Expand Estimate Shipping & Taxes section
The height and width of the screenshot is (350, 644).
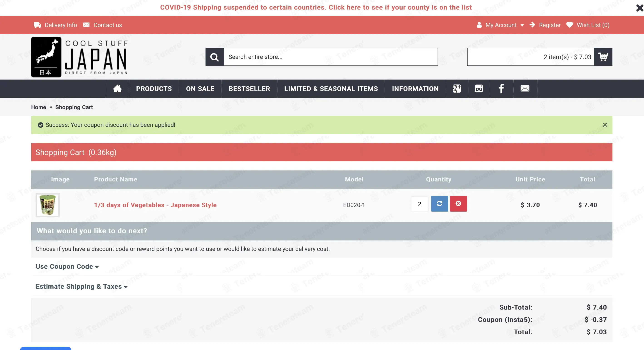(x=82, y=286)
